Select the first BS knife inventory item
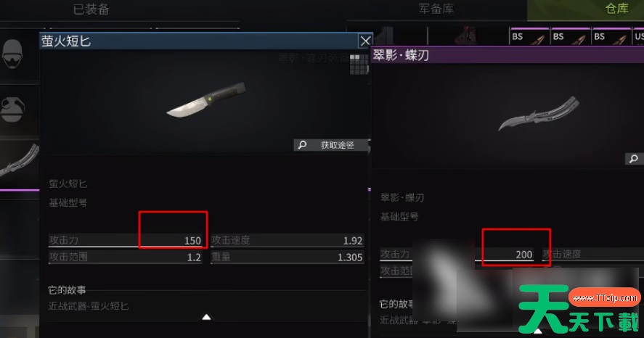644x338 pixels. click(x=529, y=36)
